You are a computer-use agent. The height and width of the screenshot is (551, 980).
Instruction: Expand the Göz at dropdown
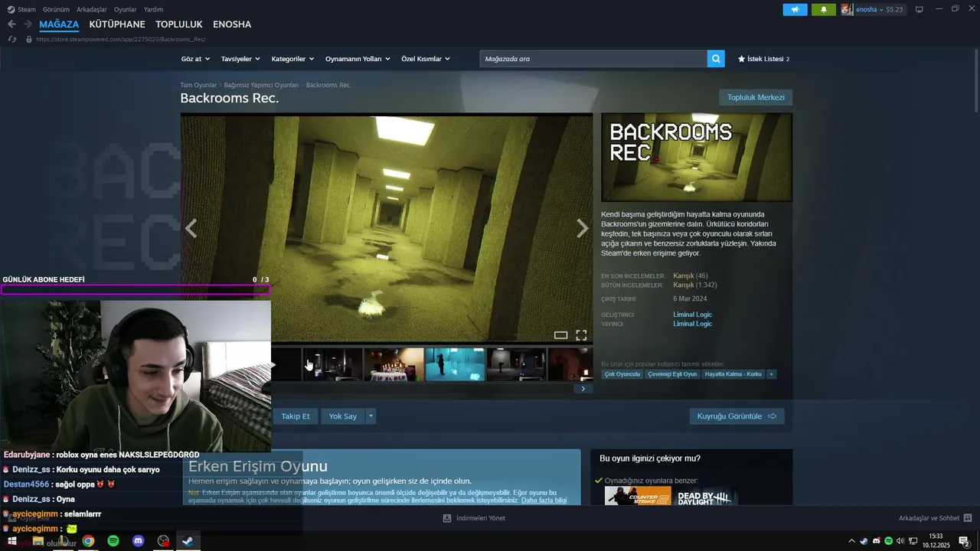click(x=195, y=59)
